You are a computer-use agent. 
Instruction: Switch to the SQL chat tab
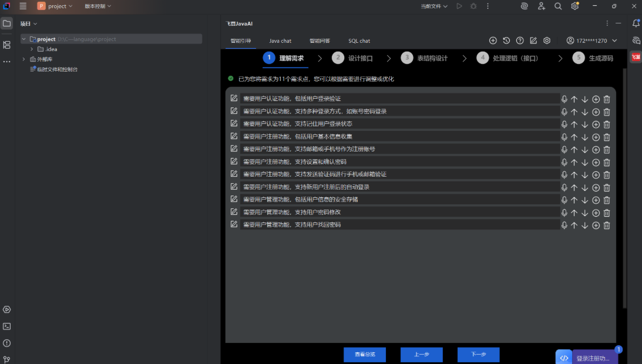(x=359, y=41)
